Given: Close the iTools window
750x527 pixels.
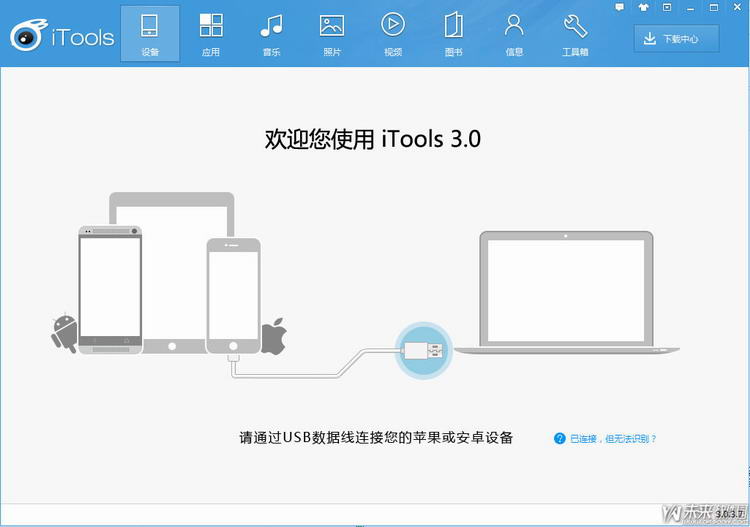Looking at the screenshot, I should tap(737, 8).
